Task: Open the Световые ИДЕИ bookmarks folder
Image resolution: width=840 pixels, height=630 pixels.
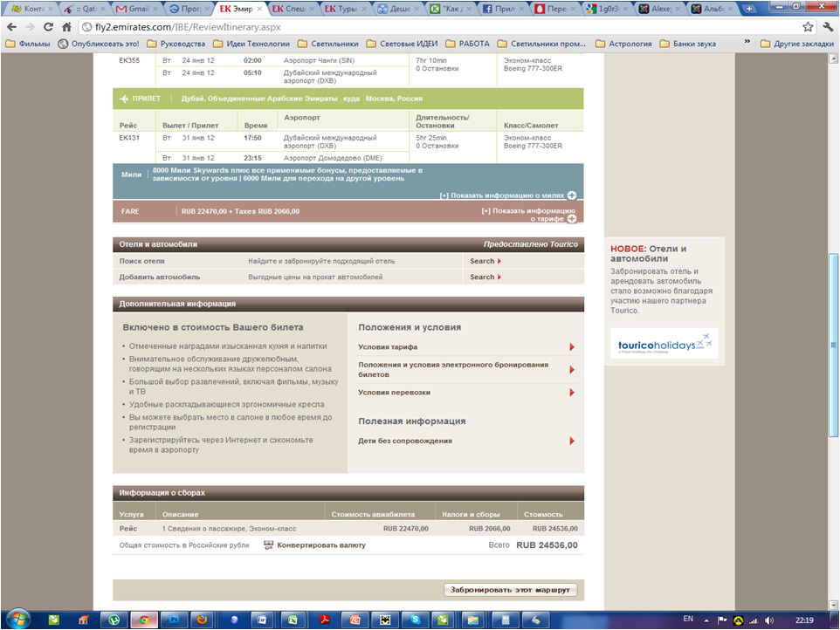Action: click(x=403, y=44)
